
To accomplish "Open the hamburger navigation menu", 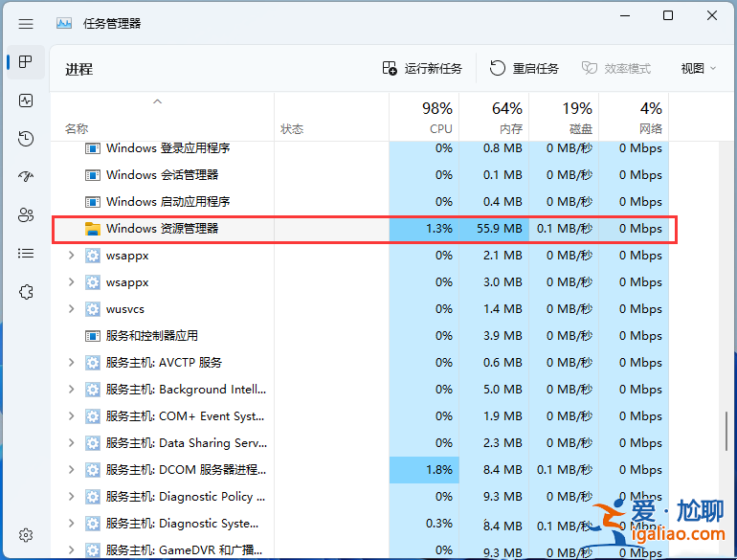I will tap(26, 24).
